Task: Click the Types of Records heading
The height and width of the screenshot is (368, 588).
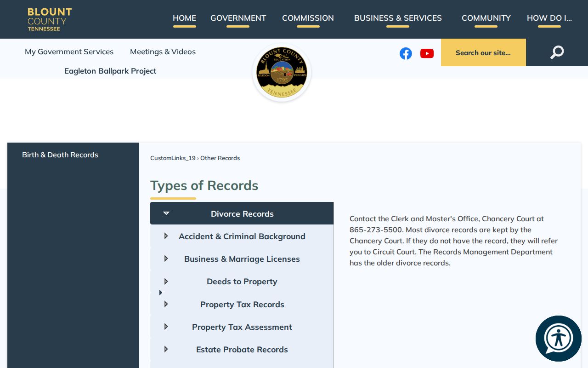Action: coord(204,185)
